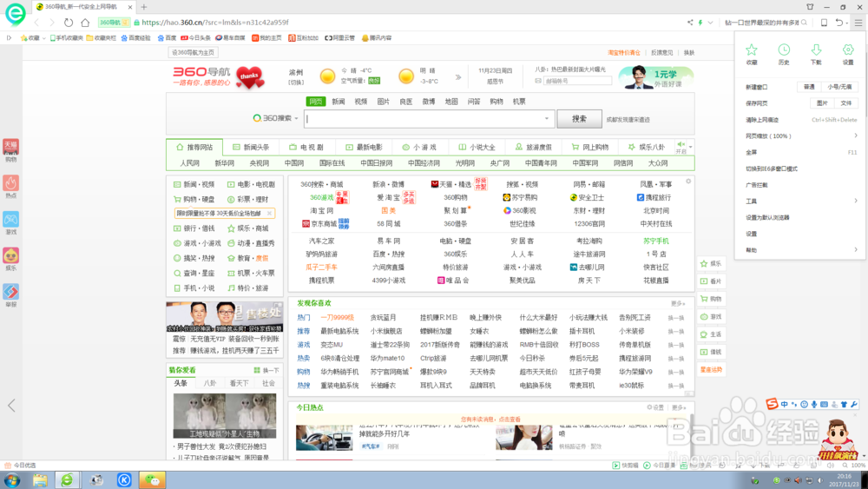
Task: Open 普通 new window button
Action: point(809,87)
